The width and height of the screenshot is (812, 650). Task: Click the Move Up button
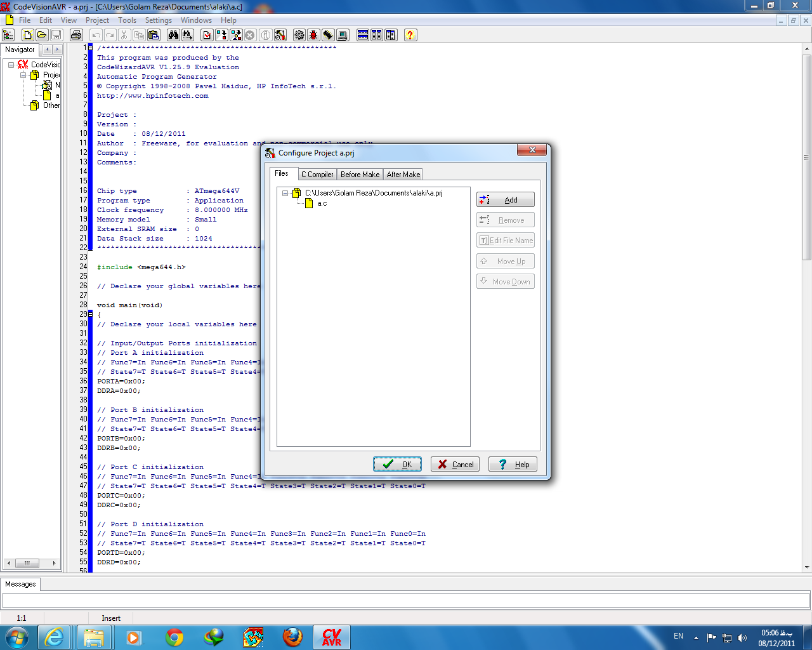click(506, 261)
